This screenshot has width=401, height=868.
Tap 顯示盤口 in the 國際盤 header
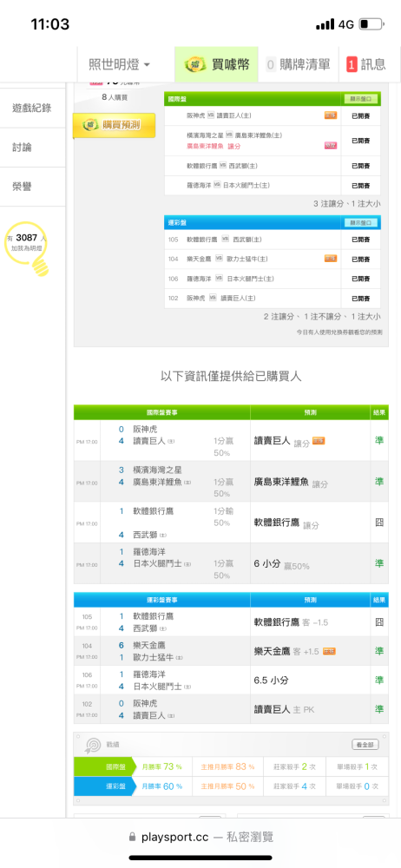pos(360,99)
